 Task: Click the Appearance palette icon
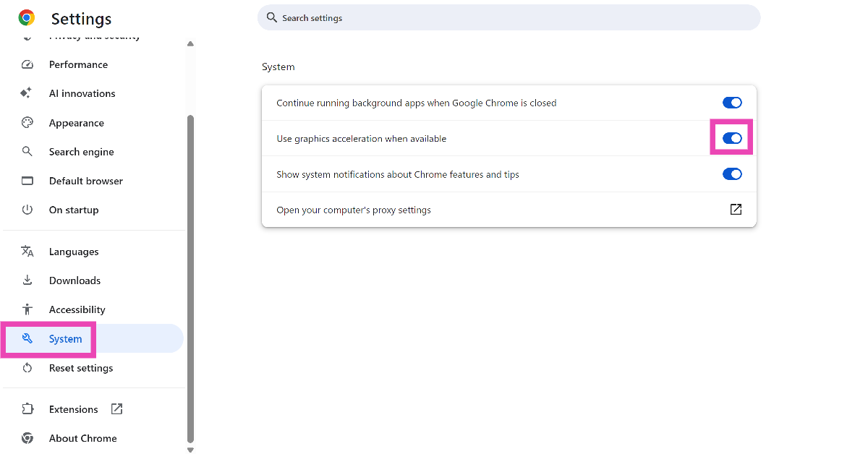pos(27,123)
